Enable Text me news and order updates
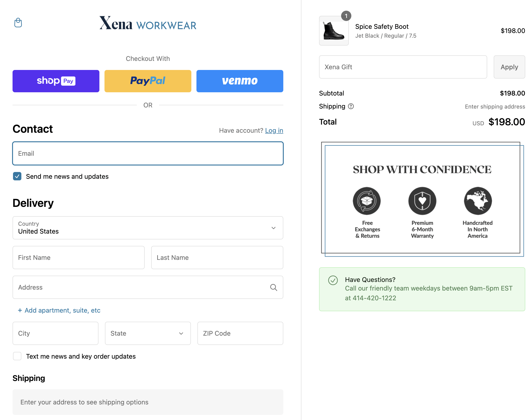 click(x=17, y=356)
